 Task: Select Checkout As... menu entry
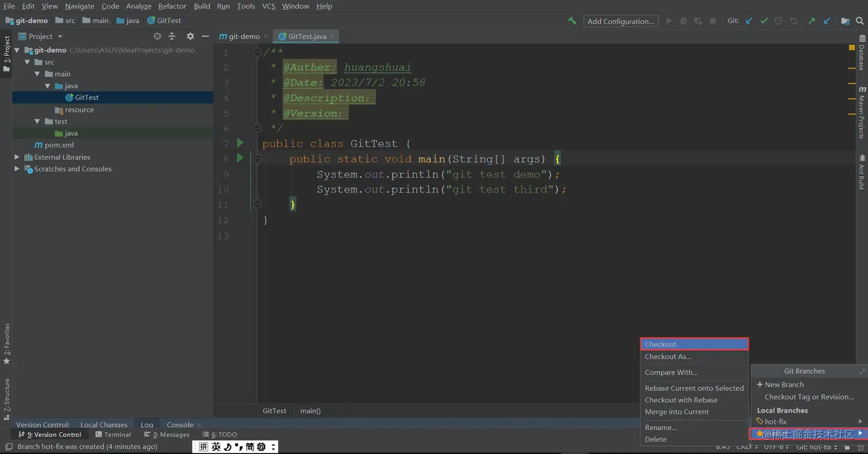pos(694,356)
